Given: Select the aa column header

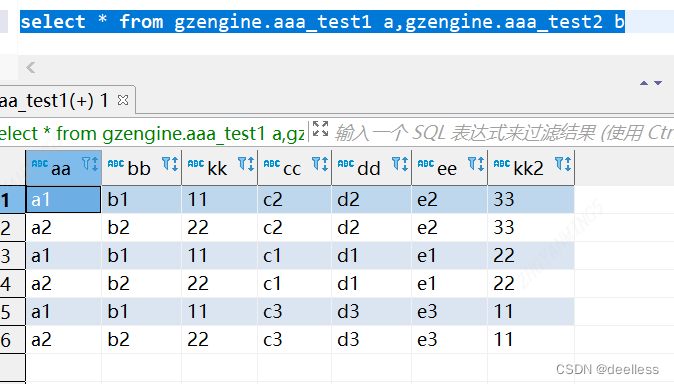Looking at the screenshot, I should [x=64, y=168].
